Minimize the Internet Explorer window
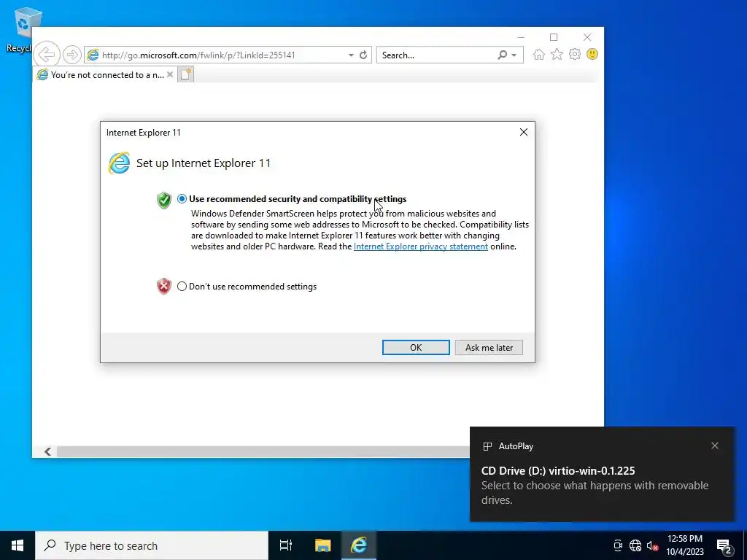This screenshot has width=747, height=560. 521,37
